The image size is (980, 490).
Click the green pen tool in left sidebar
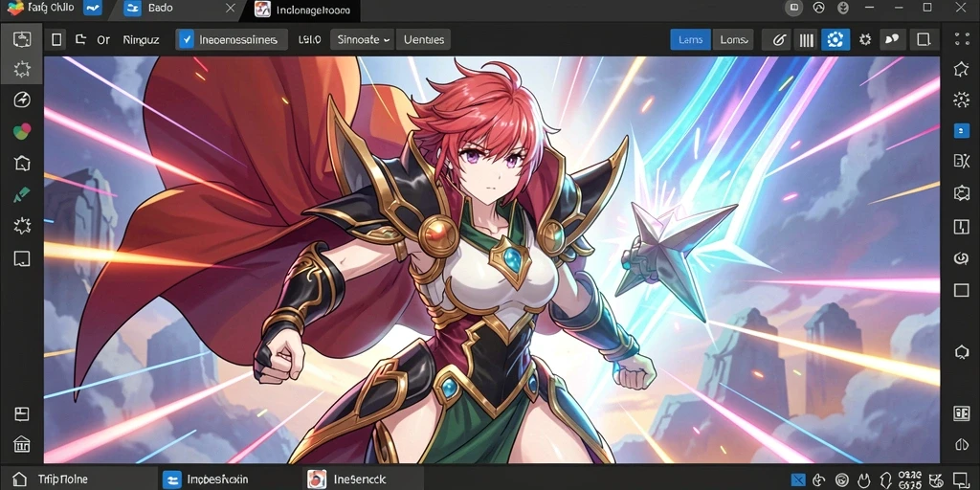(x=21, y=195)
